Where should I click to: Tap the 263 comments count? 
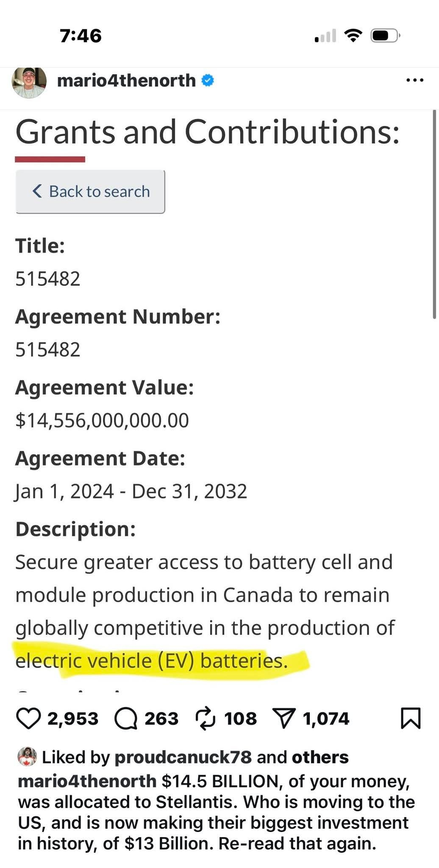point(161,719)
